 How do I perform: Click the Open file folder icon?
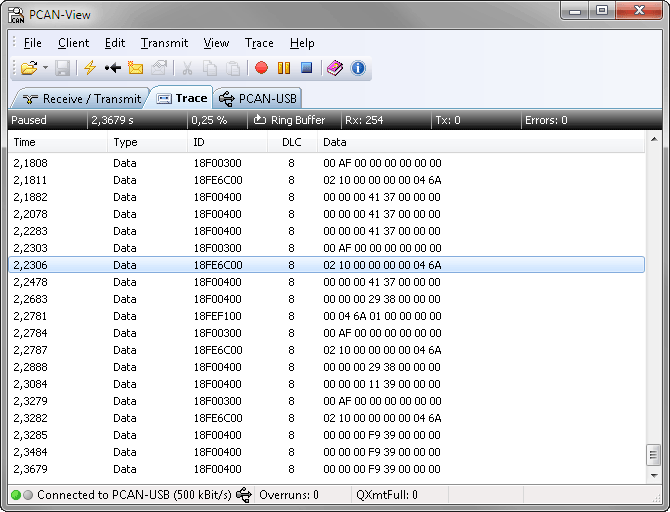pos(28,68)
